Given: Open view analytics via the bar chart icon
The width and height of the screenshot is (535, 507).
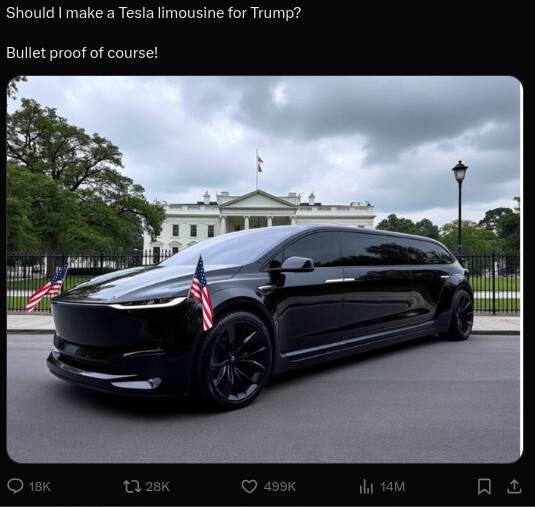Looking at the screenshot, I should pyautogui.click(x=366, y=487).
